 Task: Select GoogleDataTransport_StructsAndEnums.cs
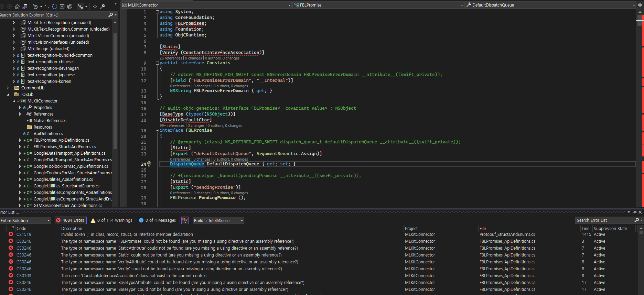73,160
